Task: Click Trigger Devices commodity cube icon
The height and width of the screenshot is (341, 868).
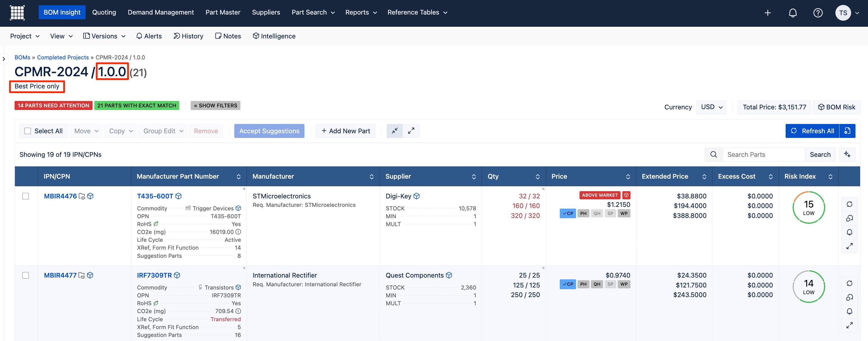Action: pos(238,208)
